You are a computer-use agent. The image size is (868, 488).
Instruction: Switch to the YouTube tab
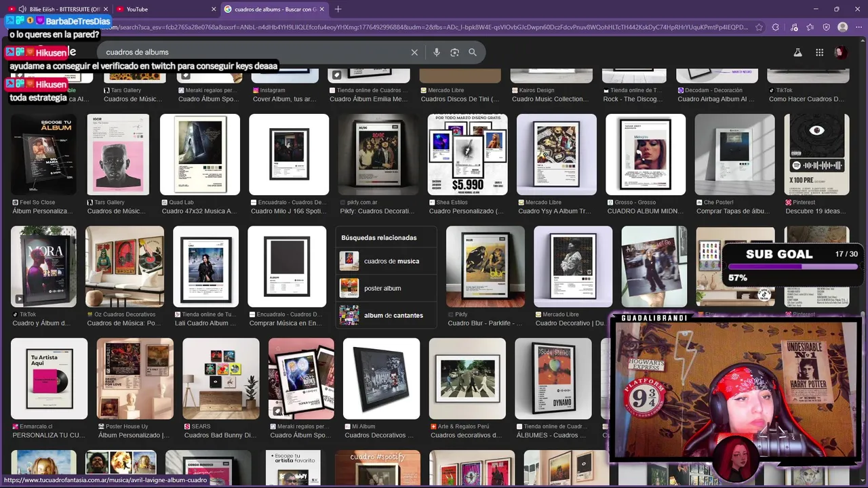(x=165, y=9)
